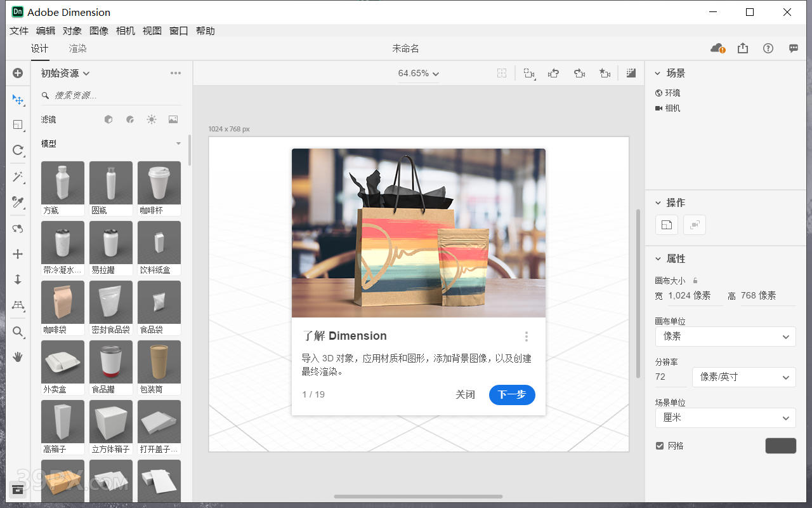812x508 pixels.
Task: Open the 窗口 menu
Action: click(x=179, y=30)
